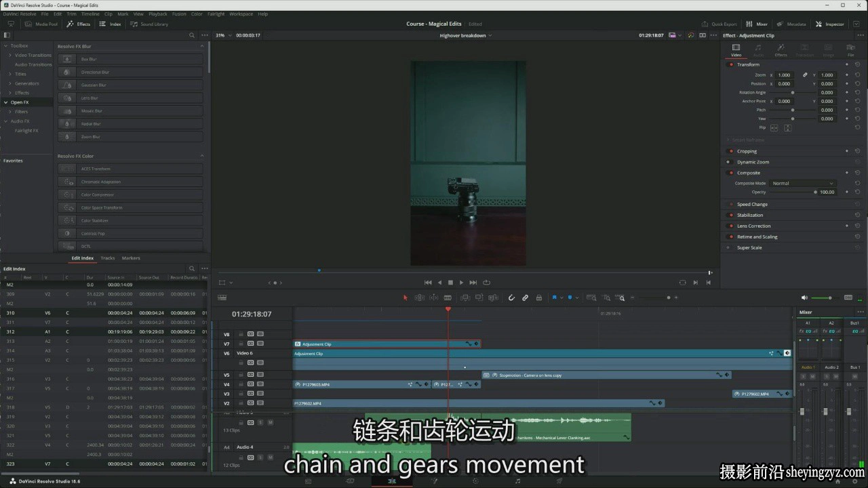Toggle loop playback

click(x=486, y=282)
